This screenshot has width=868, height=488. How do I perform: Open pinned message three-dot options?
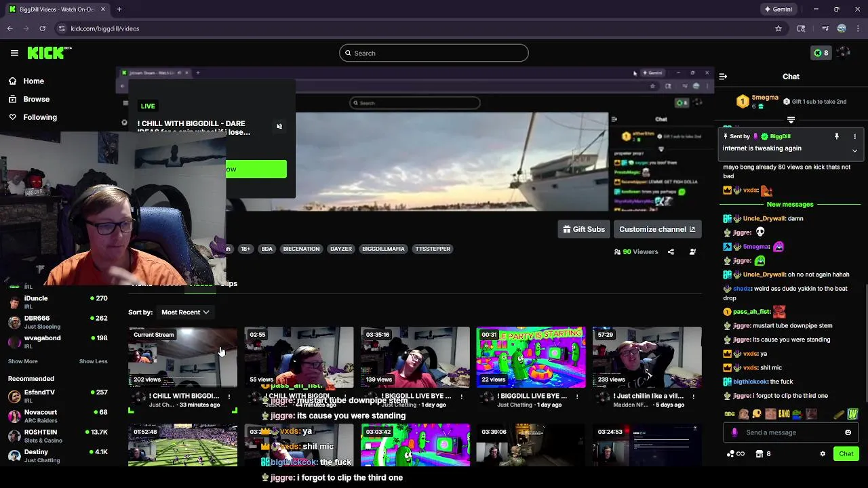(x=854, y=136)
